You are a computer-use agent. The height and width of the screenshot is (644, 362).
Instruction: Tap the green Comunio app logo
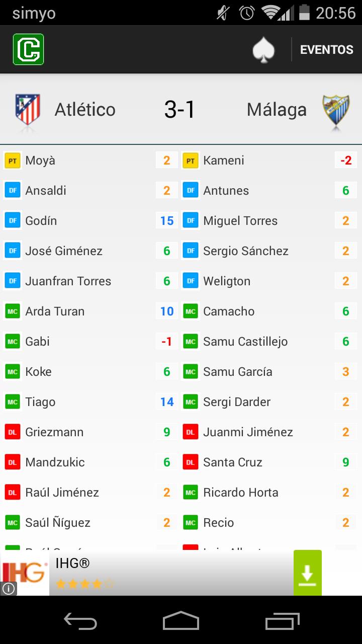pyautogui.click(x=28, y=49)
